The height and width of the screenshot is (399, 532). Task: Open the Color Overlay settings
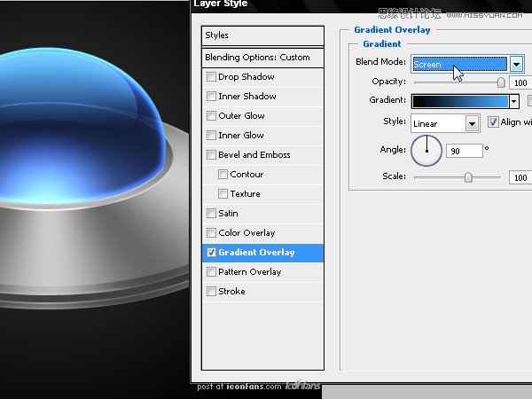tap(246, 232)
